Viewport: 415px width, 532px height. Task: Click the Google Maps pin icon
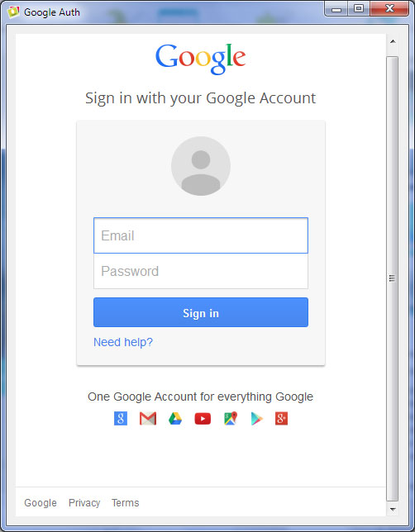(x=231, y=418)
